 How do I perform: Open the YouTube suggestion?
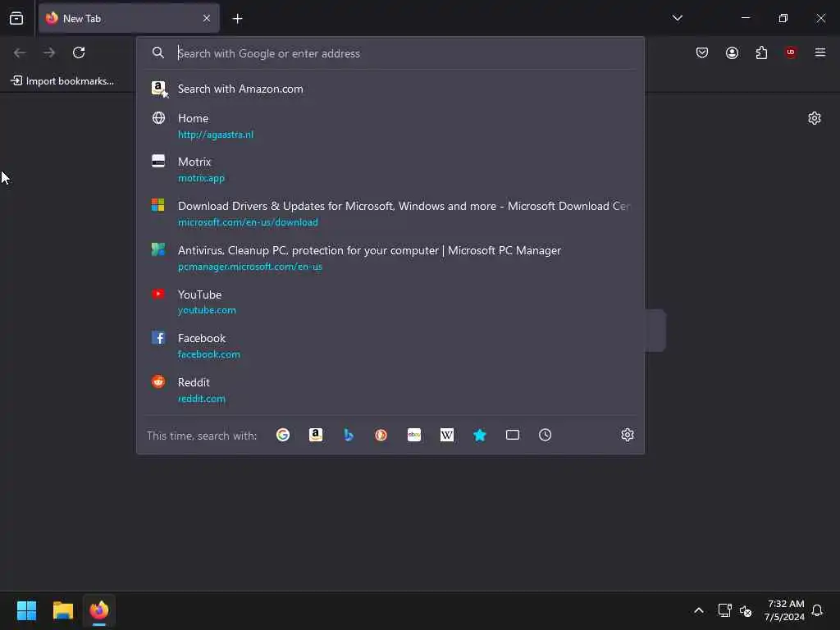[390, 302]
